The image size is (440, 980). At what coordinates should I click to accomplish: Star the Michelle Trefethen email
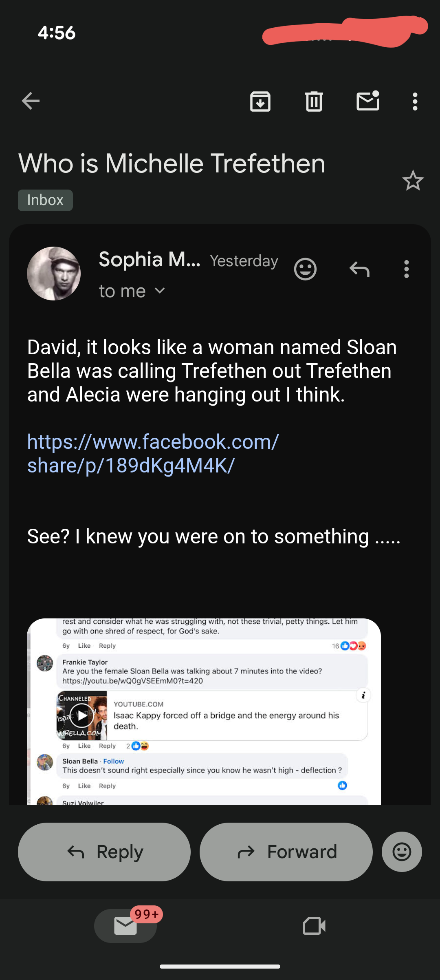click(x=413, y=181)
